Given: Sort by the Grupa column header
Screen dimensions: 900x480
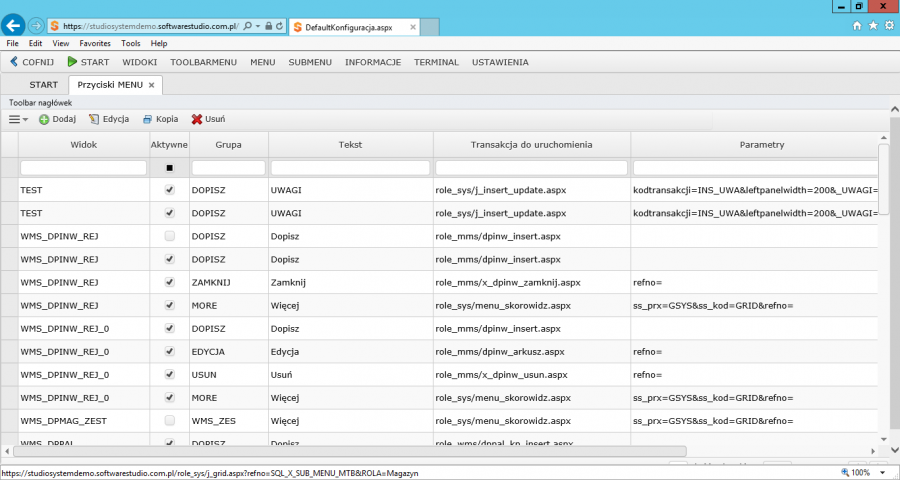Looking at the screenshot, I should tap(228, 145).
